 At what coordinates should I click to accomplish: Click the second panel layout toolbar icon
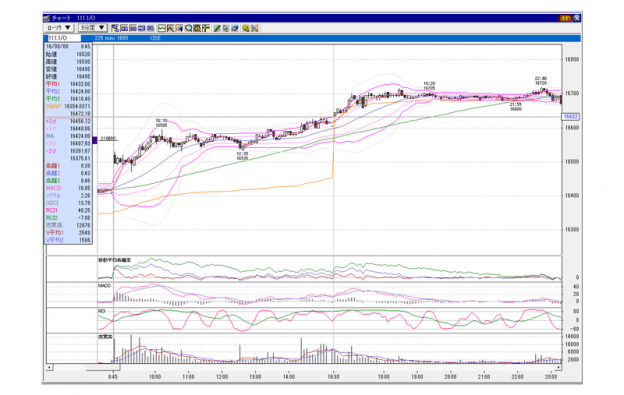[124, 28]
